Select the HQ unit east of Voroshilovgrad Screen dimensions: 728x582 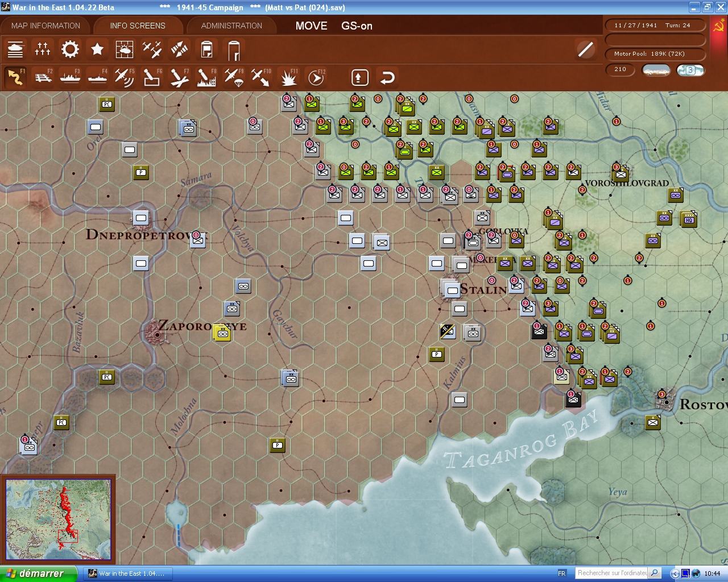[688, 219]
